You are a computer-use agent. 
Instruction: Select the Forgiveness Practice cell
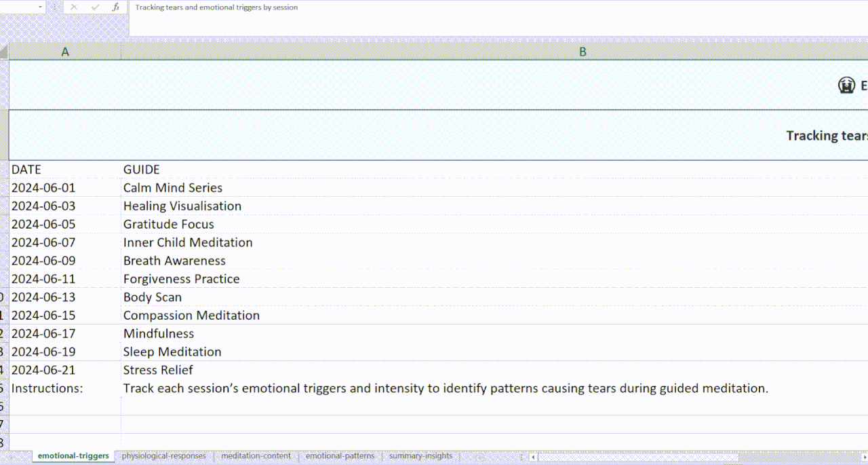coord(494,279)
